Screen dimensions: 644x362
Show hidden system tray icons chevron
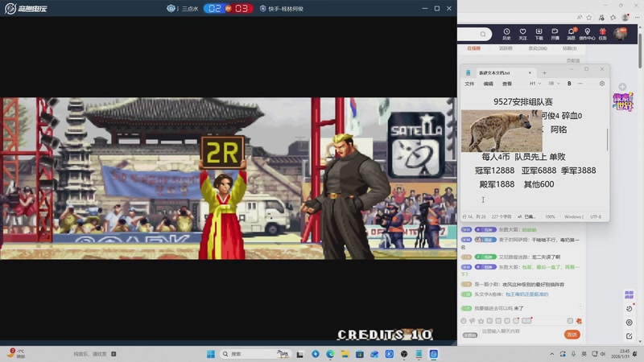(552, 354)
